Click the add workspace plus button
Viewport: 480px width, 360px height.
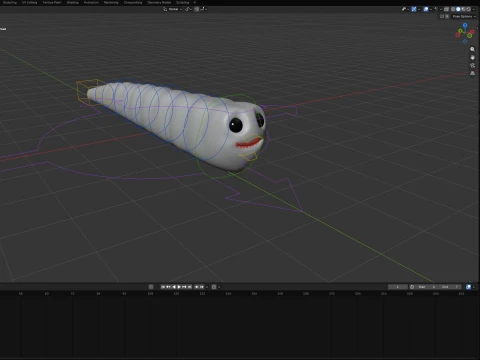195,2
